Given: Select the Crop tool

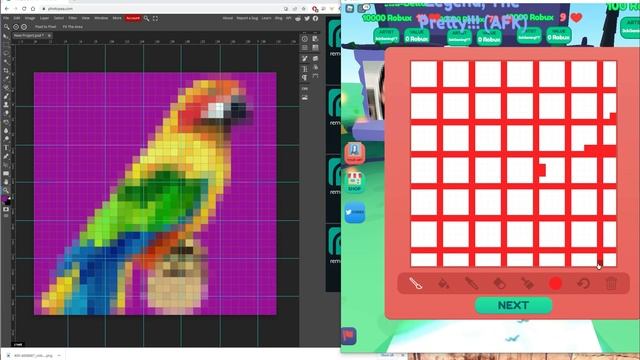Looking at the screenshot, I should pos(6,70).
